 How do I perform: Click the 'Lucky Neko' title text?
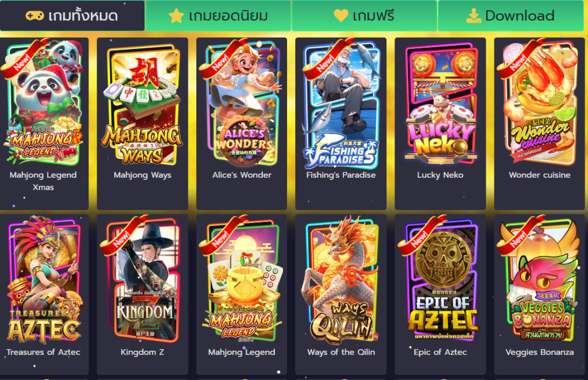(440, 175)
